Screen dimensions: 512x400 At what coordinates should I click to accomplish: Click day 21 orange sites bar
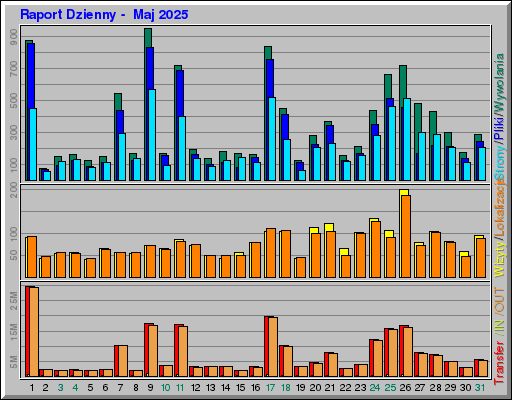pos(331,254)
